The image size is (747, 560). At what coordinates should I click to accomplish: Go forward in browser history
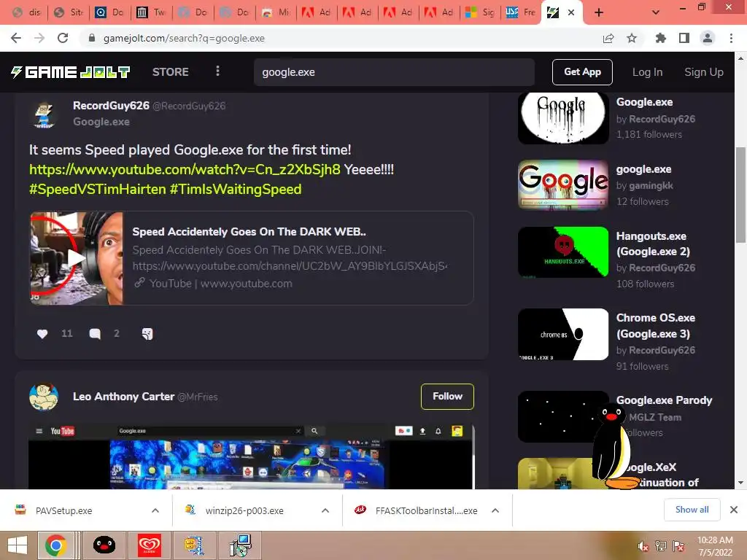tap(39, 38)
